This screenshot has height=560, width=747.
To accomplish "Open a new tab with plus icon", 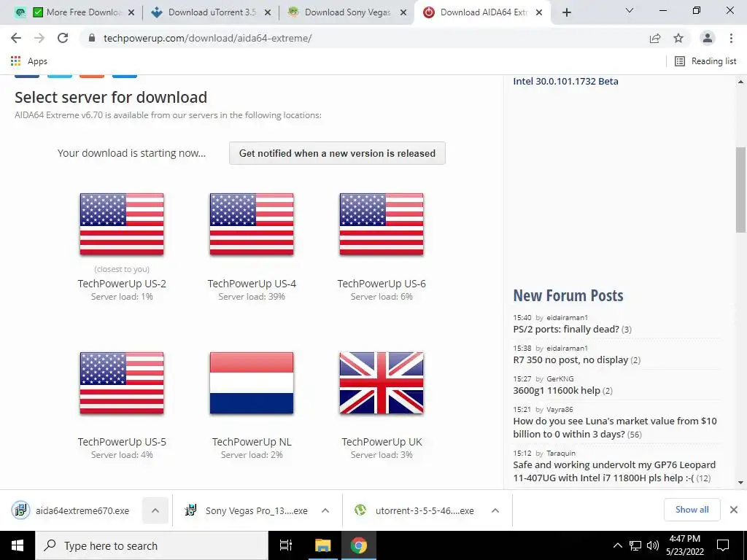I will [x=566, y=12].
